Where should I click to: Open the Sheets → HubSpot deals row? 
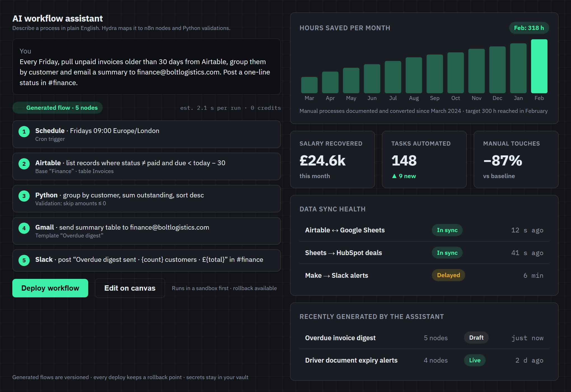[424, 253]
